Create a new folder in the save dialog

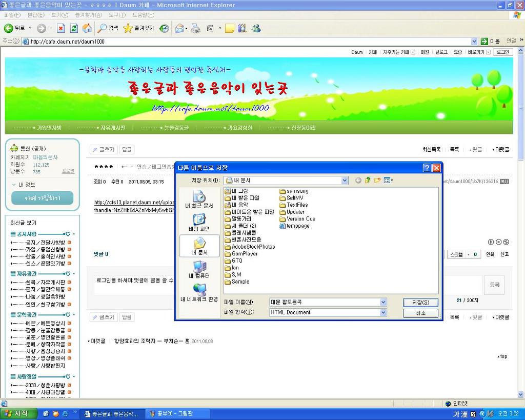click(x=377, y=181)
